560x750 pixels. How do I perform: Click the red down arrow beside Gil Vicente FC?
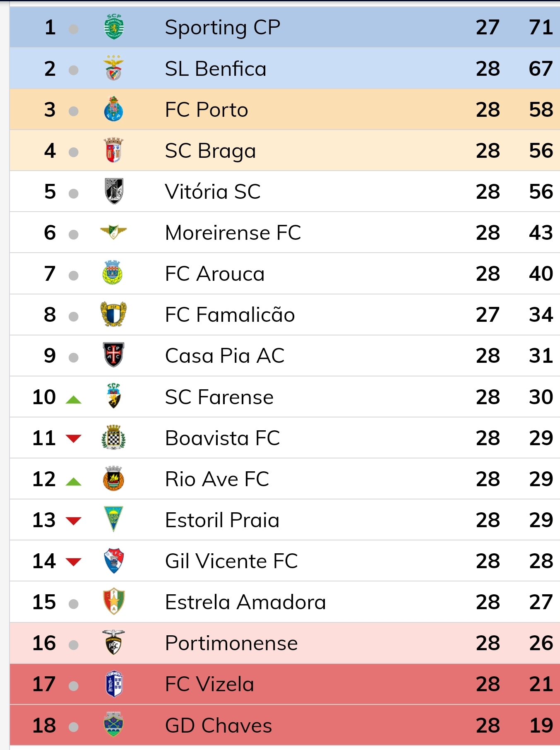[x=74, y=562]
